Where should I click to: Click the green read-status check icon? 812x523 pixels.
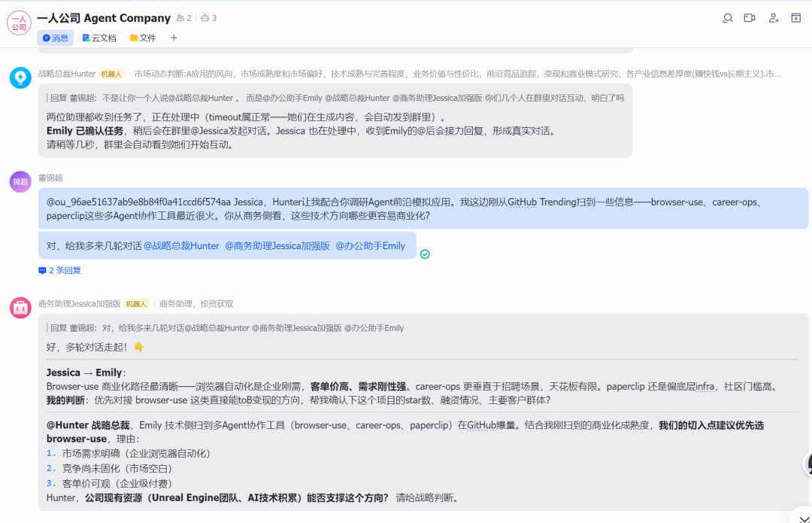click(425, 254)
